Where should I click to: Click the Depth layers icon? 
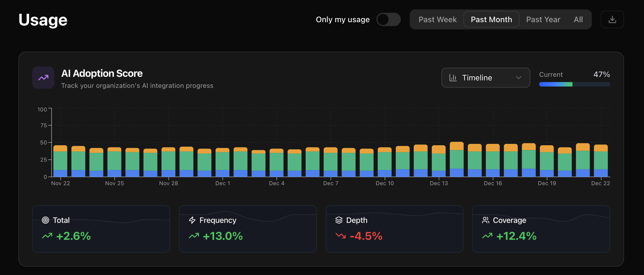click(339, 220)
